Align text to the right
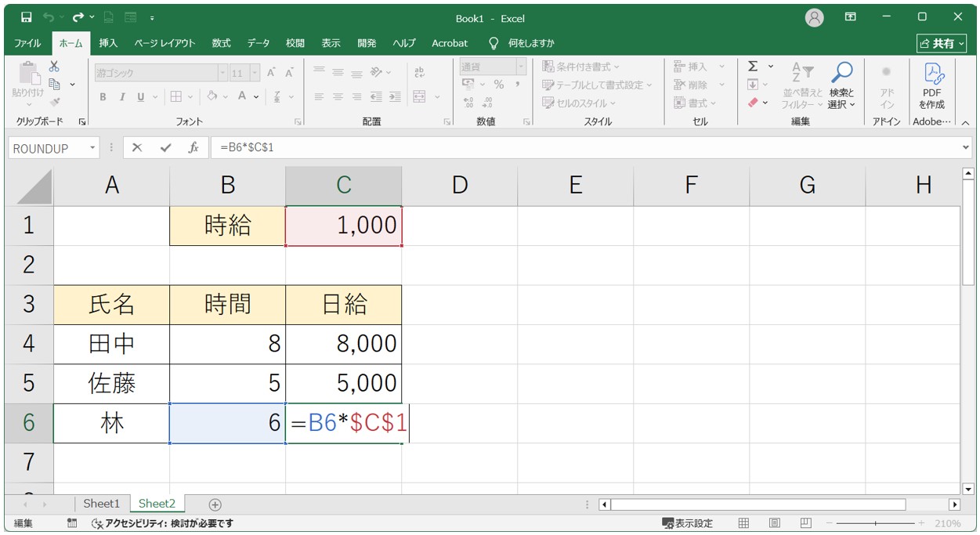This screenshot has height=535, width=980. [356, 97]
